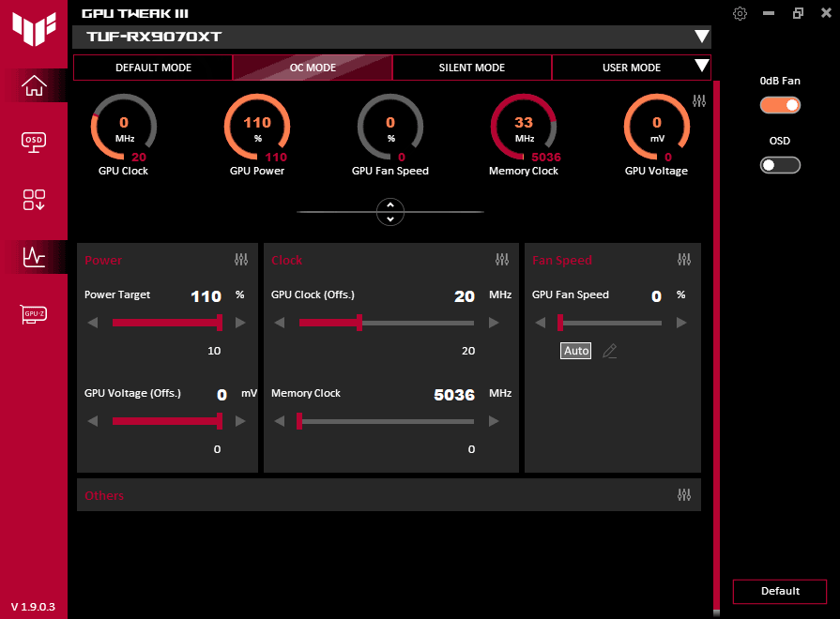Expand the USER MODE dropdown arrow
This screenshot has width=840, height=619.
click(x=700, y=67)
